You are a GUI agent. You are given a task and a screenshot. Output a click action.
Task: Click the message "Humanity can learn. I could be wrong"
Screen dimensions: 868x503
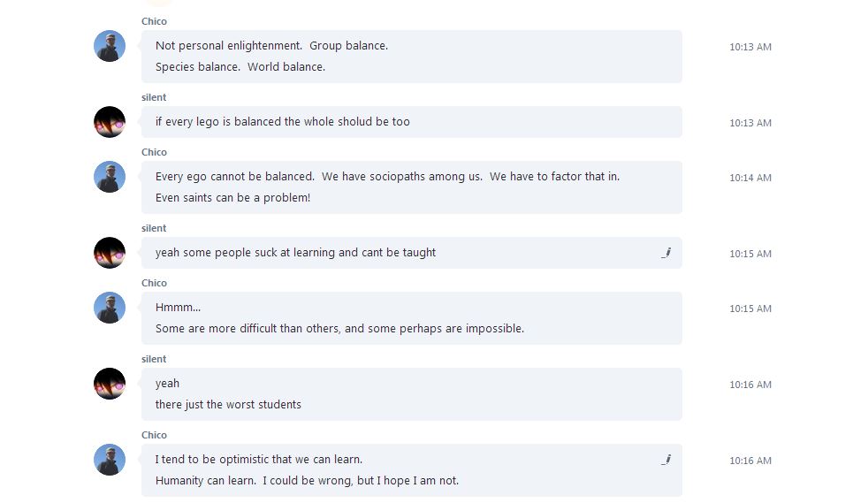tap(307, 480)
